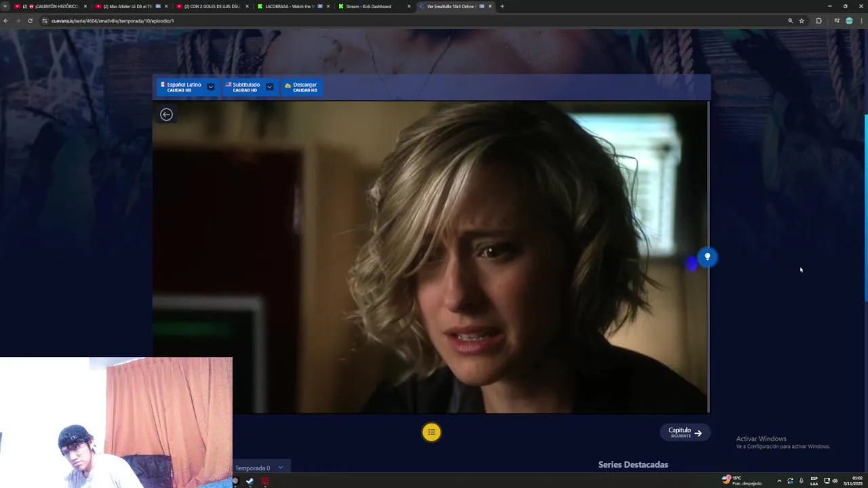Image resolution: width=868 pixels, height=488 pixels.
Task: Click the zoom magnifier icon in address bar
Action: tap(790, 21)
